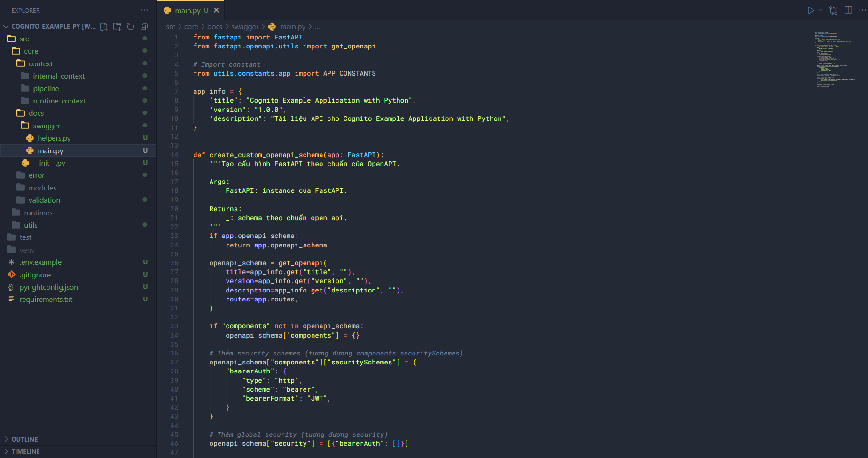Open run options dropdown arrow
Screen dimensions: 868x458
[x=820, y=10]
